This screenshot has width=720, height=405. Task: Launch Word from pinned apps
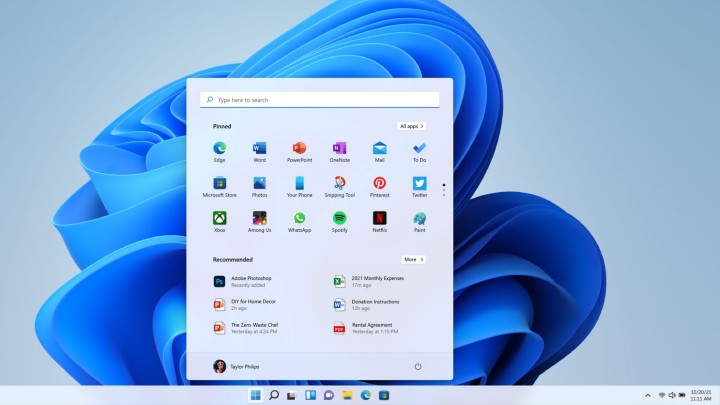coord(259,152)
